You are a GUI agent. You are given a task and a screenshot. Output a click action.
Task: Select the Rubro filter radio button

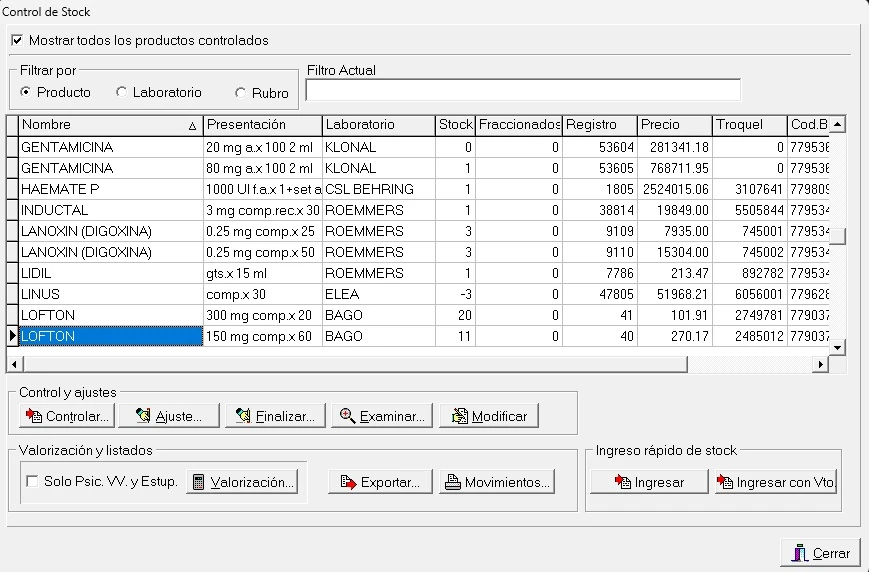point(240,92)
